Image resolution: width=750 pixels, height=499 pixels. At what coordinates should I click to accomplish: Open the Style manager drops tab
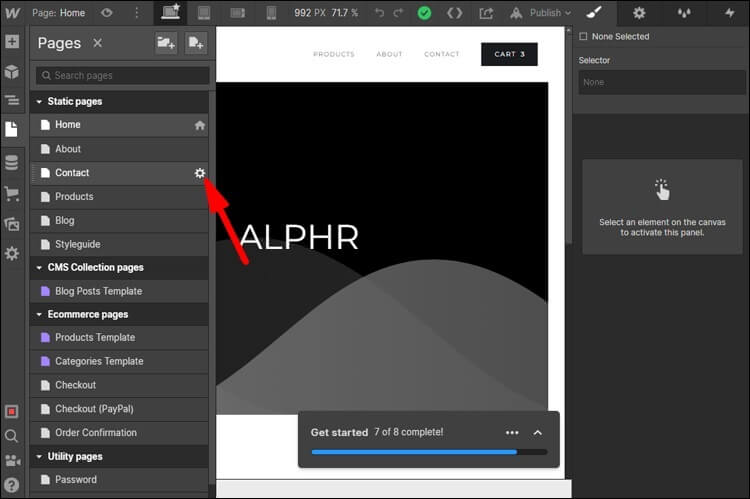click(684, 13)
